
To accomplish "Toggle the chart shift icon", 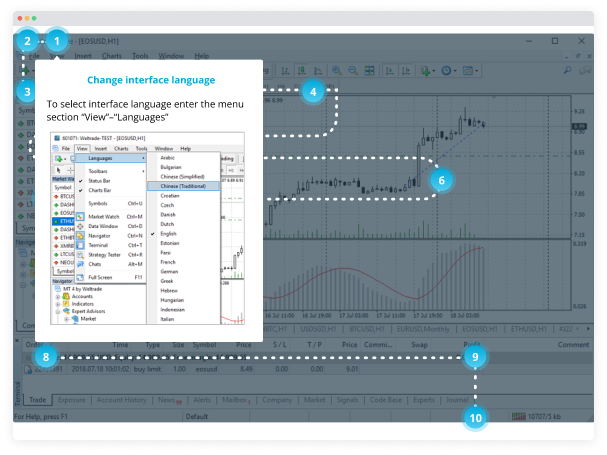I will click(x=406, y=70).
